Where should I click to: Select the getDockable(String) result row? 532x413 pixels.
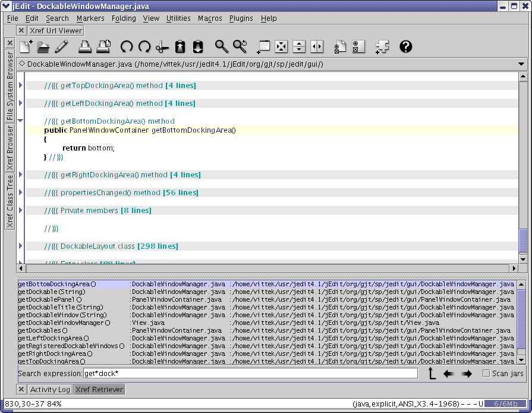267,292
